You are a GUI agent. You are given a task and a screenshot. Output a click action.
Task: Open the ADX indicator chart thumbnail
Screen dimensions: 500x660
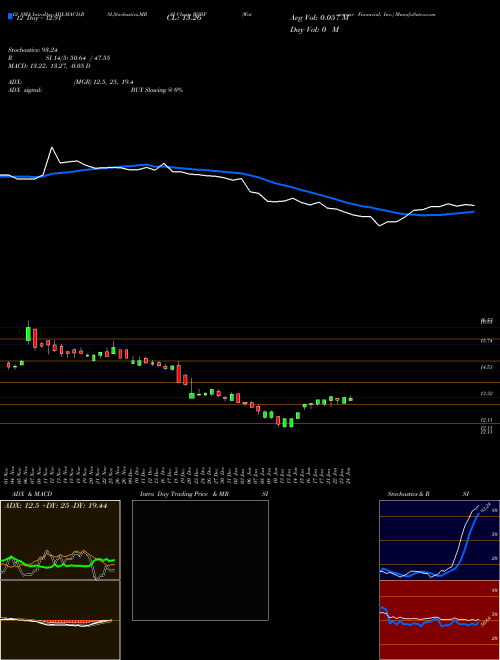click(x=60, y=540)
